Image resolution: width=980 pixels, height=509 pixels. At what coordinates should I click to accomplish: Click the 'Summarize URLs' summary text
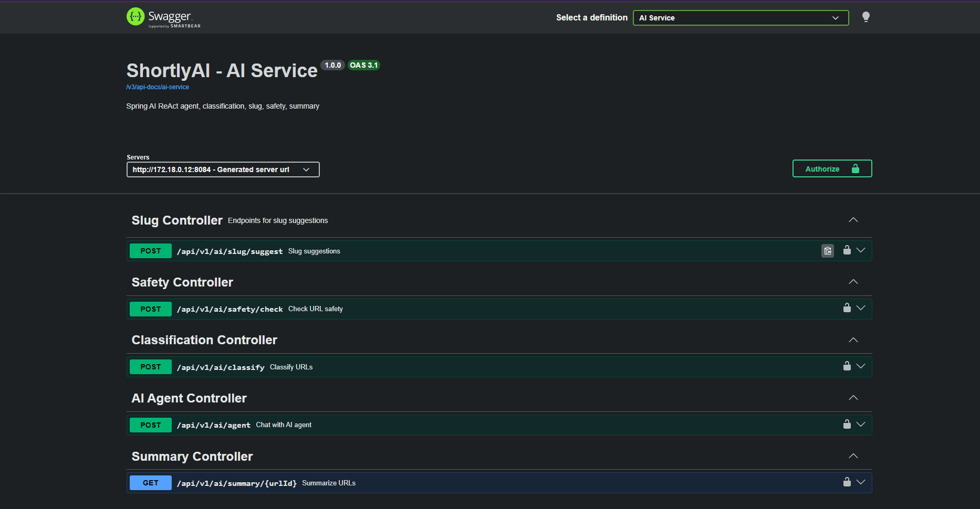click(329, 483)
